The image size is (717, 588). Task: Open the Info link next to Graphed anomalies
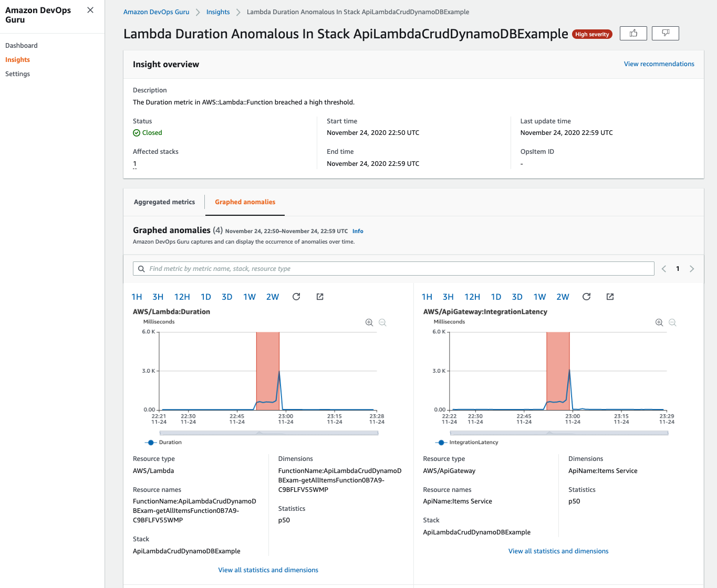tap(358, 231)
